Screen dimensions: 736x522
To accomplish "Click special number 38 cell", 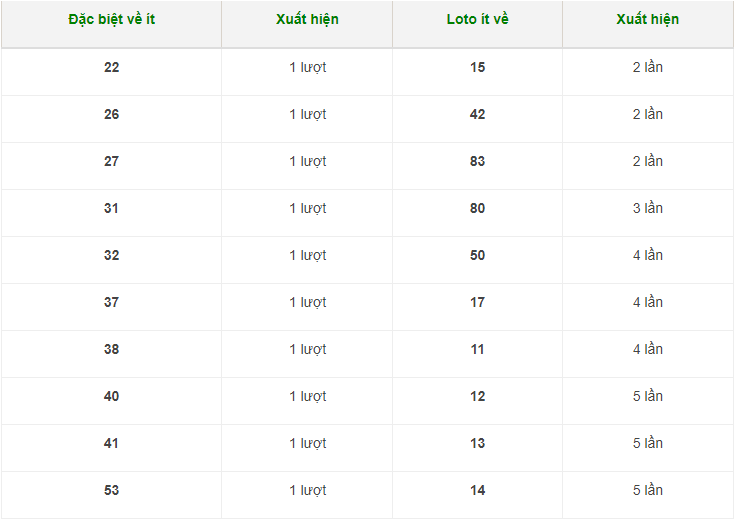I will pos(111,349).
